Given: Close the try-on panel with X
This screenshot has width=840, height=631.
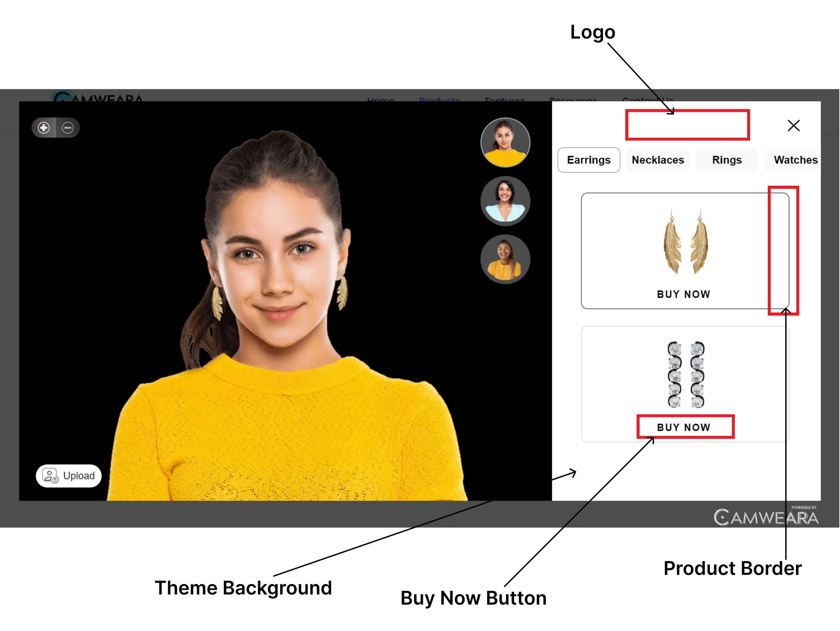Looking at the screenshot, I should coord(793,126).
